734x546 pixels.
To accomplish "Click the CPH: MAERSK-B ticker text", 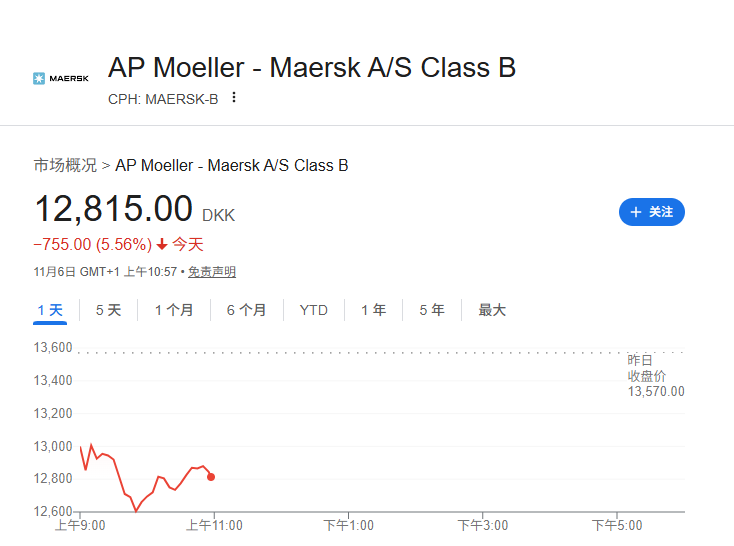I will click(x=163, y=98).
